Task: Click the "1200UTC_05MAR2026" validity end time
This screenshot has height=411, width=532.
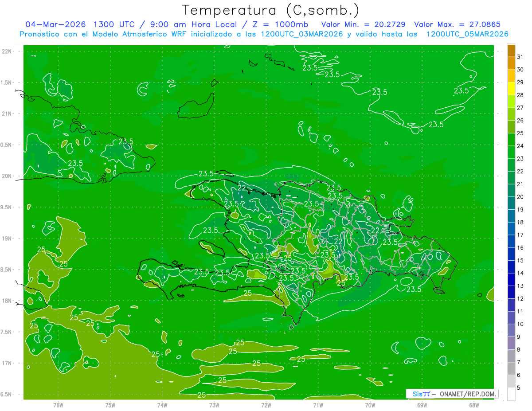Action: (467, 34)
